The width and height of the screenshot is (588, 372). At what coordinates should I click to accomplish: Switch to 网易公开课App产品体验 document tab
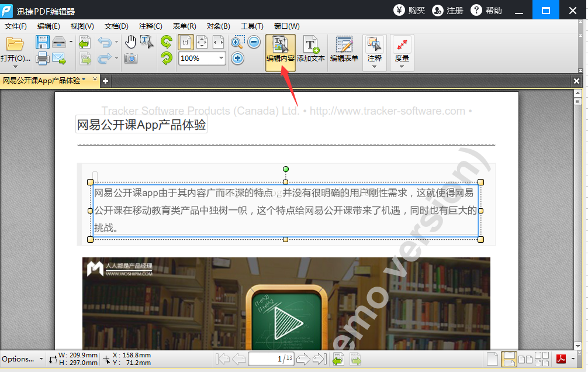click(44, 80)
